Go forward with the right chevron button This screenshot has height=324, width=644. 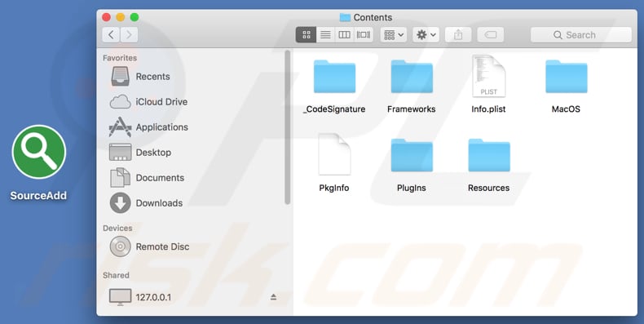coord(129,35)
